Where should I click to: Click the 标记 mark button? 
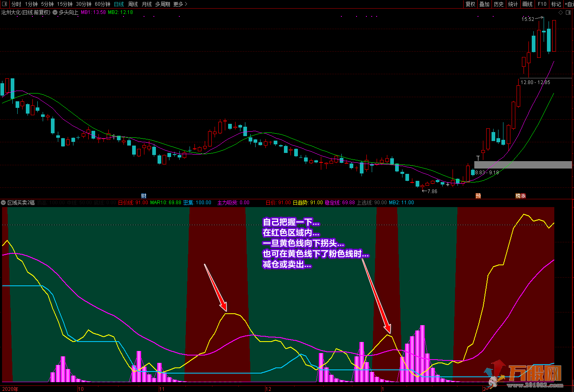click(556, 4)
